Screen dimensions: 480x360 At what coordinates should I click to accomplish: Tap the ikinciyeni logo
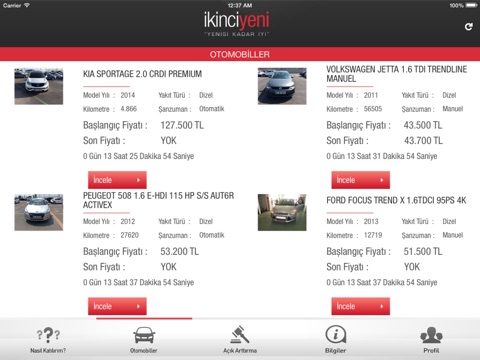[237, 20]
